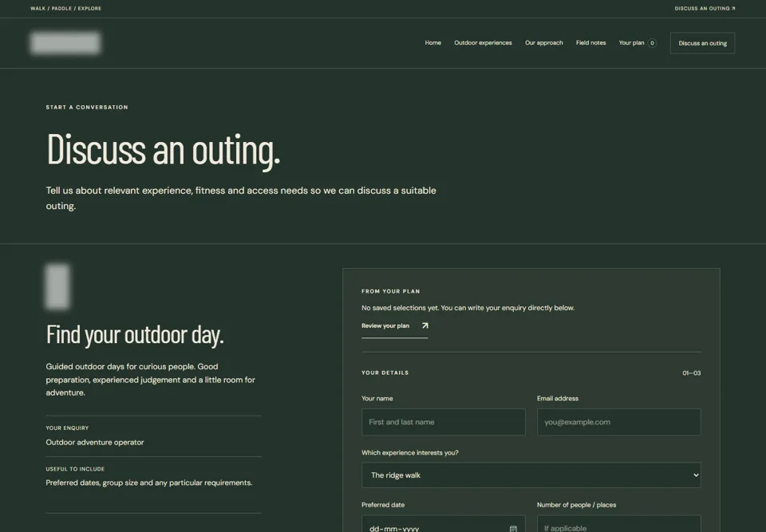Click the 'Preferred dates, group size' hint text
766x532 pixels.
pos(149,483)
